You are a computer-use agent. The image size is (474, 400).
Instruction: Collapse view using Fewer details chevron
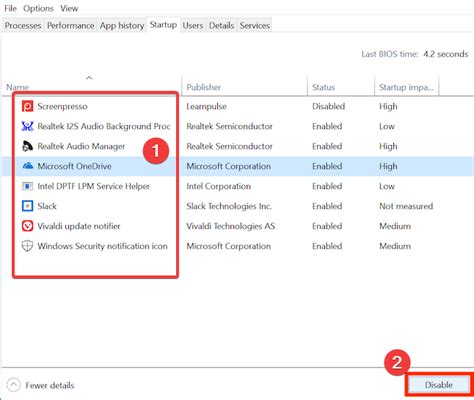14,385
